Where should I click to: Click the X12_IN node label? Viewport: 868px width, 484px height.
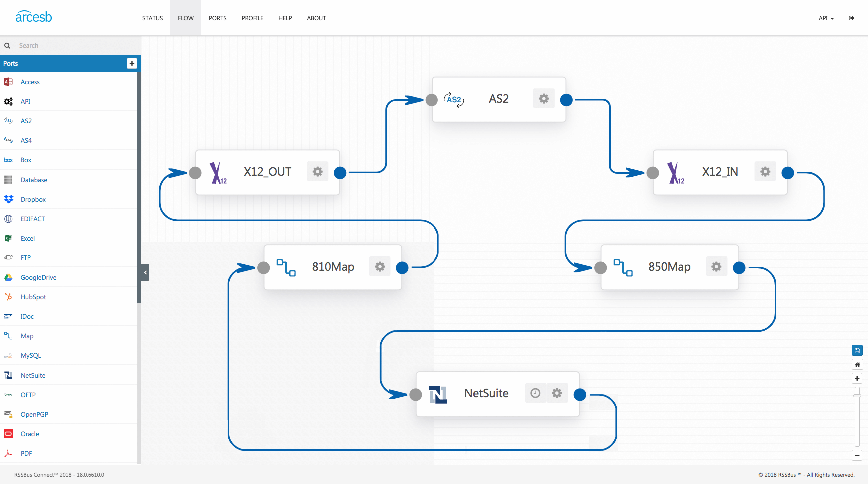pos(720,172)
